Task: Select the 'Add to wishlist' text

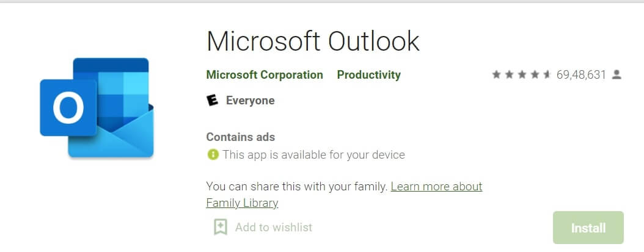Action: coord(273,228)
